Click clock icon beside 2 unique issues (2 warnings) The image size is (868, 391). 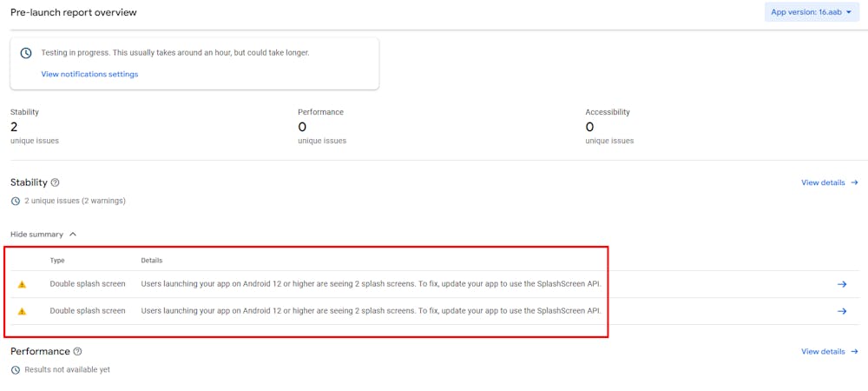pyautogui.click(x=16, y=201)
